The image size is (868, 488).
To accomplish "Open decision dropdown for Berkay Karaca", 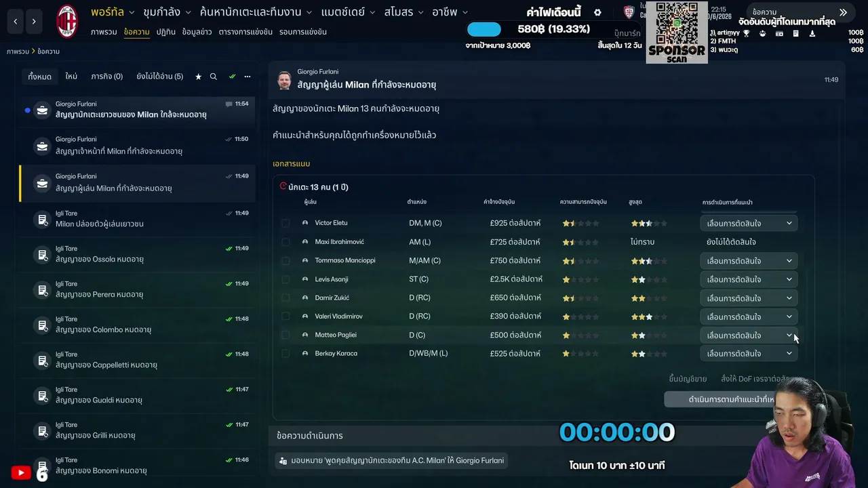I will [749, 354].
